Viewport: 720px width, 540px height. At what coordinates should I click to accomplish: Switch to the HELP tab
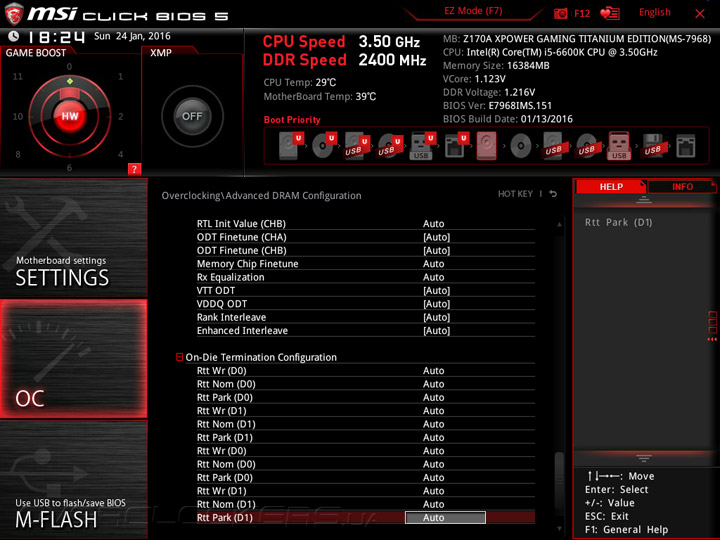pyautogui.click(x=611, y=186)
